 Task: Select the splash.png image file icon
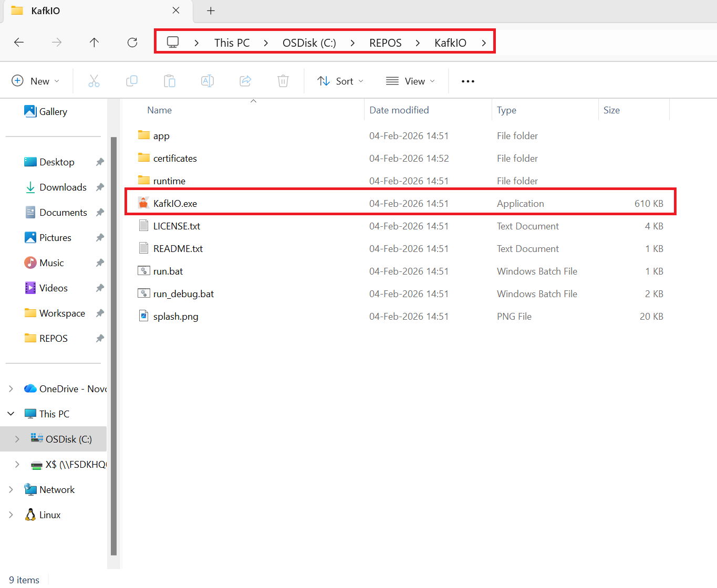click(x=143, y=316)
